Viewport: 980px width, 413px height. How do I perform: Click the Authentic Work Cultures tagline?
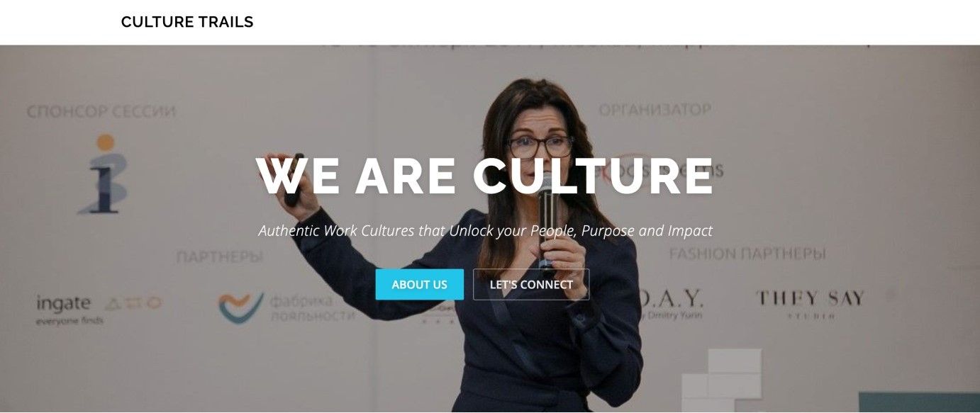click(486, 230)
